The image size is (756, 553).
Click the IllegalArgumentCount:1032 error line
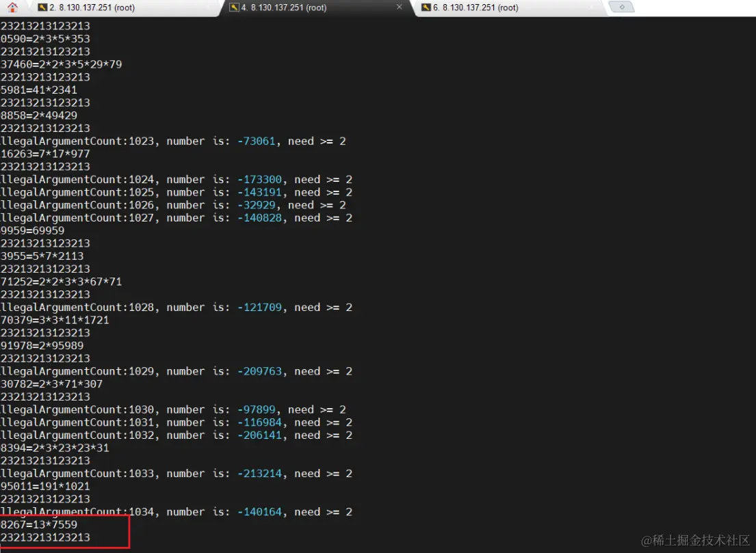click(177, 435)
